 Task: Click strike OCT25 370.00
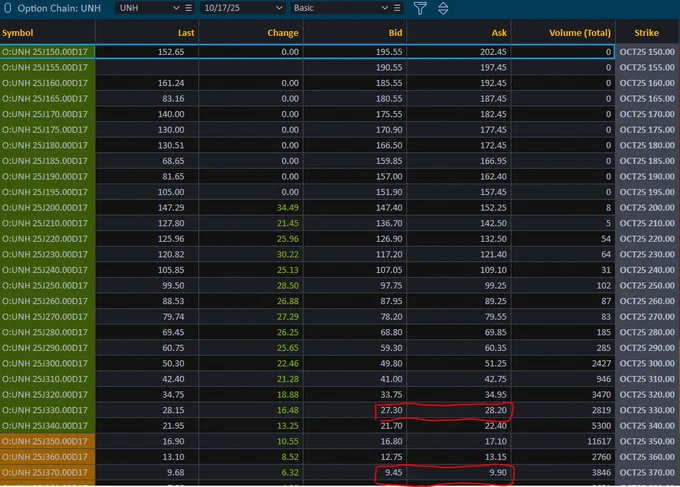coord(647,473)
